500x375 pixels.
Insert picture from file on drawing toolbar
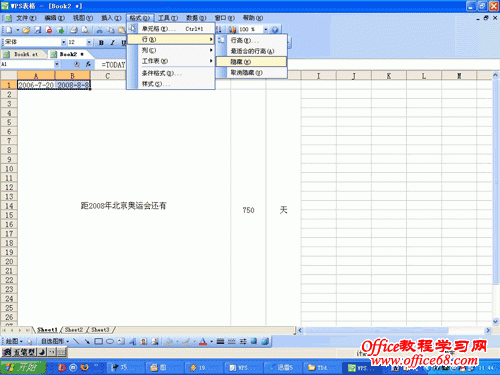pos(155,341)
